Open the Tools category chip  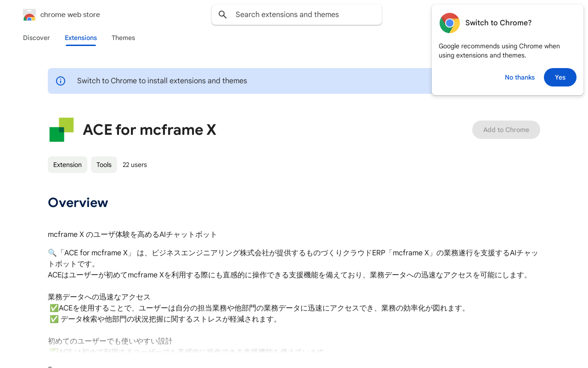click(x=104, y=165)
